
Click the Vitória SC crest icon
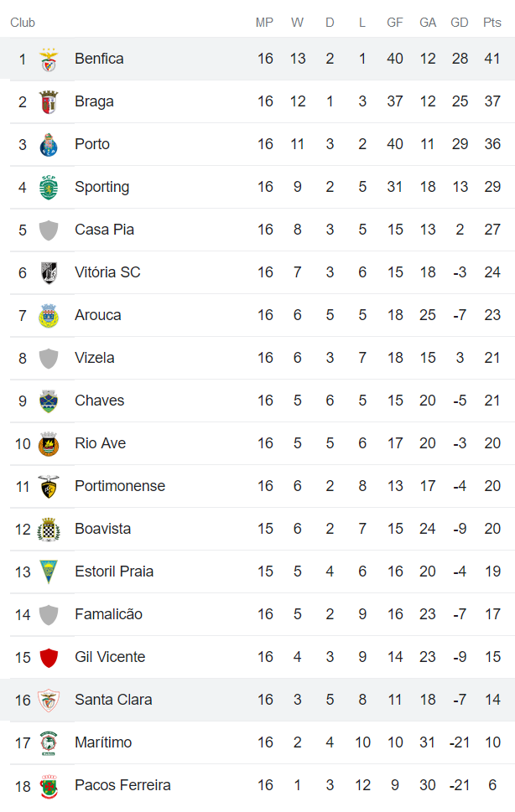[x=49, y=273]
